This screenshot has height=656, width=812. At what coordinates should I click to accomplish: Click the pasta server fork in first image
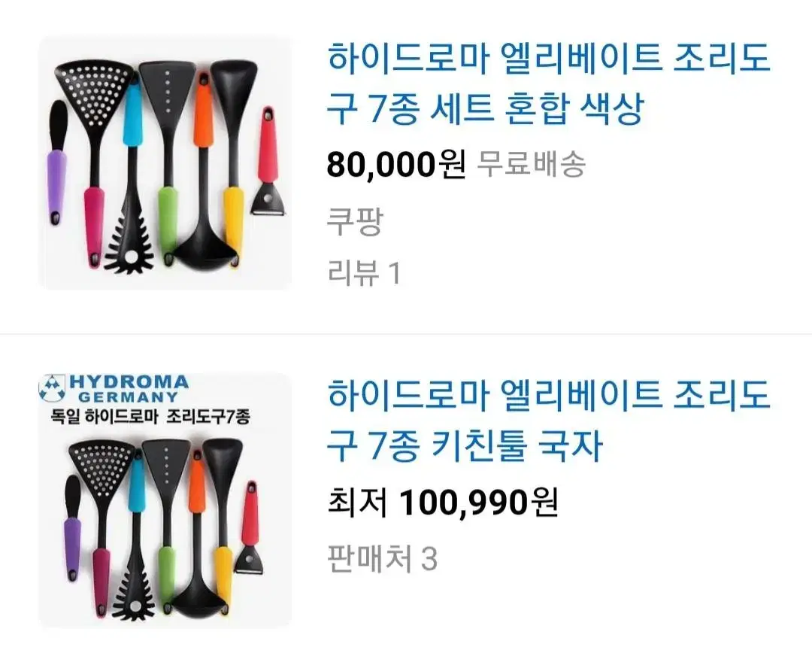pos(129,244)
